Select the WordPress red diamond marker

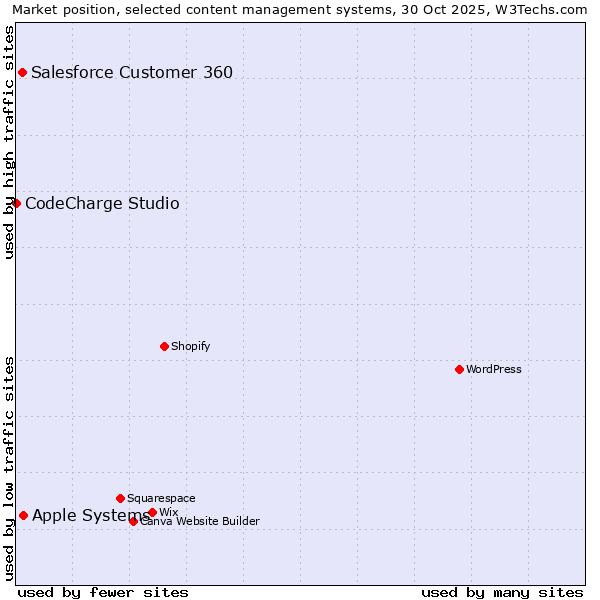point(459,369)
